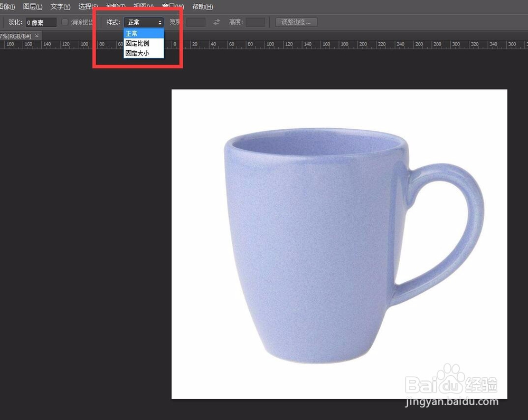
Task: Open the 视图 (View) menu
Action: (144, 6)
